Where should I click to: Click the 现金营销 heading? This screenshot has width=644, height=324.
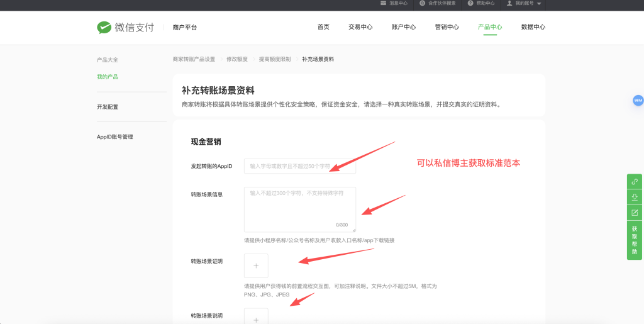[206, 142]
